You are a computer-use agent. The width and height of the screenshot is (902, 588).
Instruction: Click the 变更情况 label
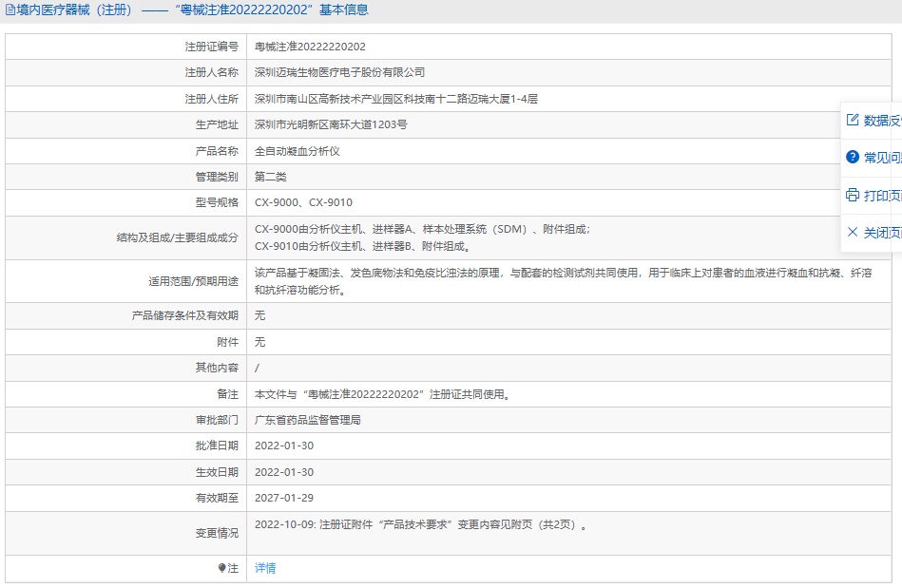(217, 534)
